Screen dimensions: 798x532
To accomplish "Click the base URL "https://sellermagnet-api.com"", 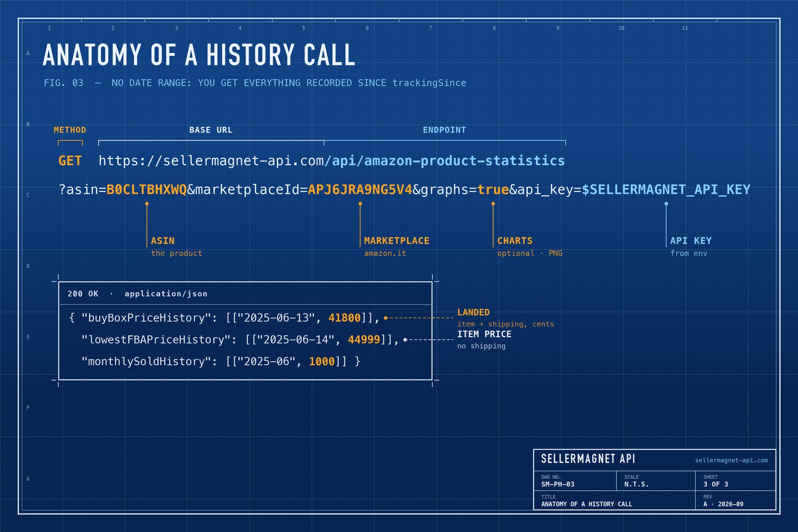I will [x=211, y=161].
